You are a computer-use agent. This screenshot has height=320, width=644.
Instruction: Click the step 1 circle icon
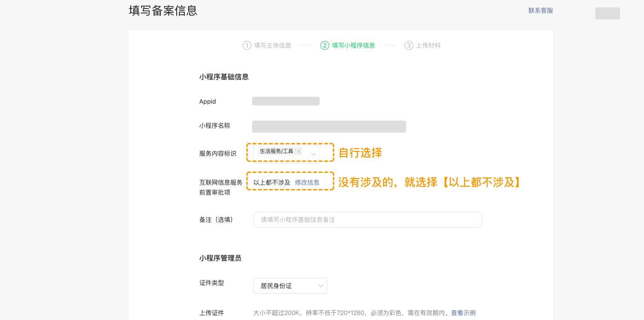[247, 46]
